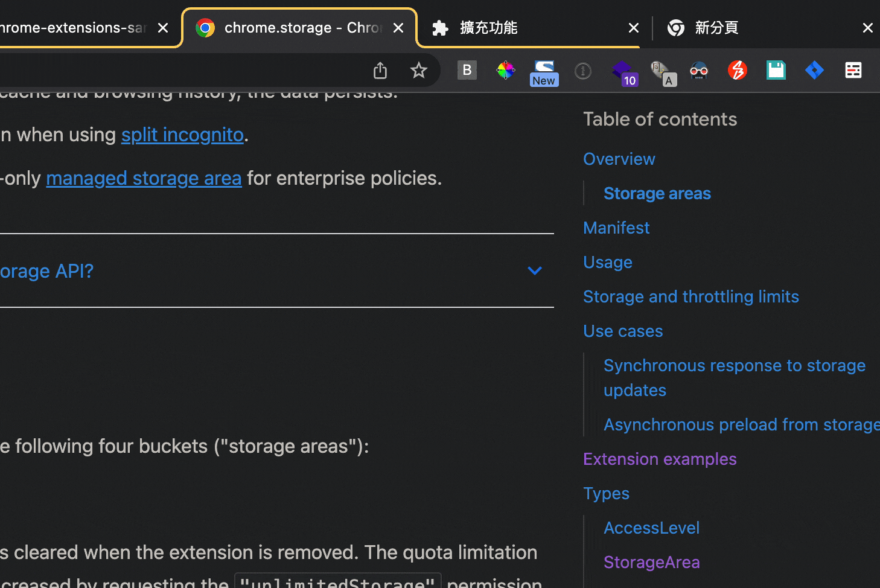The height and width of the screenshot is (588, 880).
Task: Open the robot face with glasses extension
Action: pyautogui.click(x=698, y=71)
